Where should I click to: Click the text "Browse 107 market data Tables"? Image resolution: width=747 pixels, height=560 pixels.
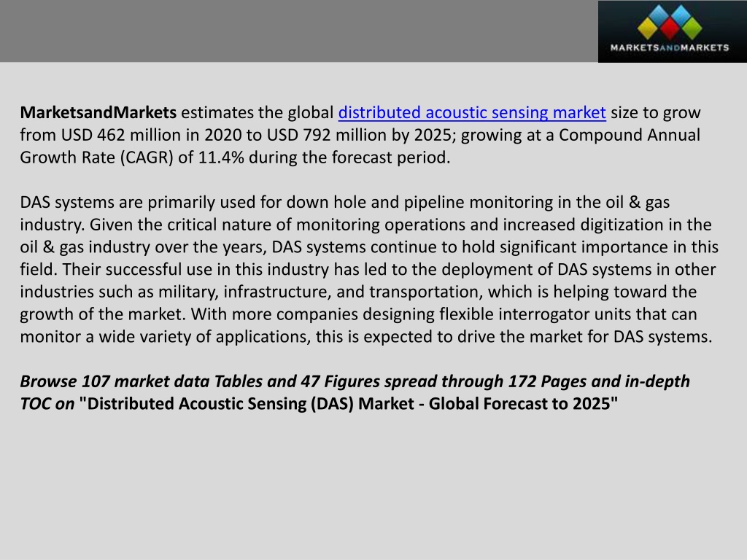point(142,381)
